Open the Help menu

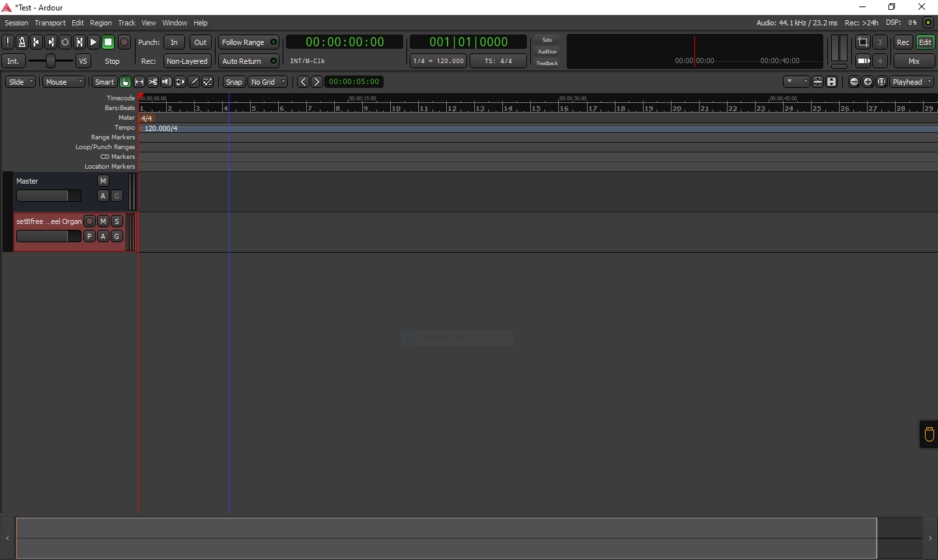(201, 23)
